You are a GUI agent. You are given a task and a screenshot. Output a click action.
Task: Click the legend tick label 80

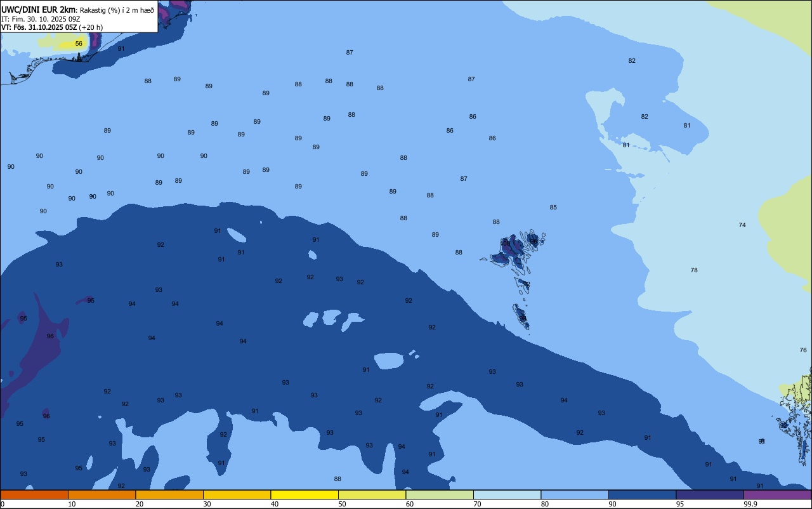coord(544,504)
